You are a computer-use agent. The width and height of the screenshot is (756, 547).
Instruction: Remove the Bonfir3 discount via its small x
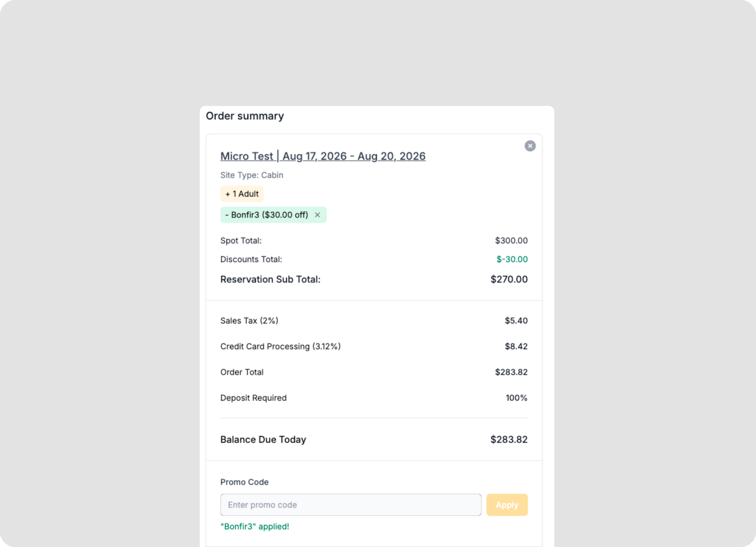pyautogui.click(x=317, y=215)
